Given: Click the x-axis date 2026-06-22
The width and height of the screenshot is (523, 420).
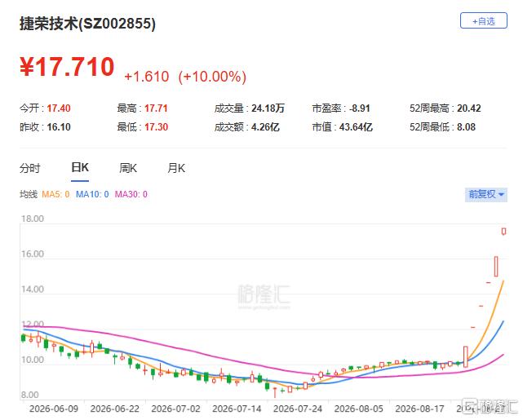Looking at the screenshot, I should 115,409.
